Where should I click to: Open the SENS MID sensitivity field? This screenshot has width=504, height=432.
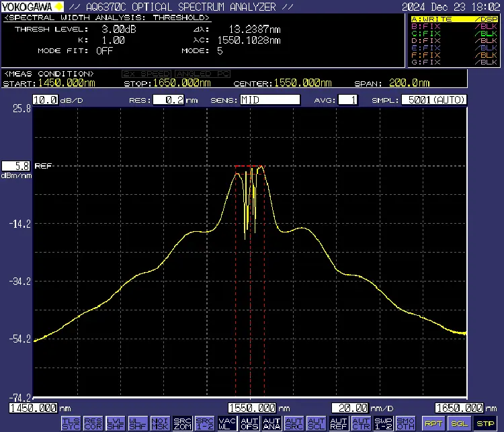click(x=270, y=99)
